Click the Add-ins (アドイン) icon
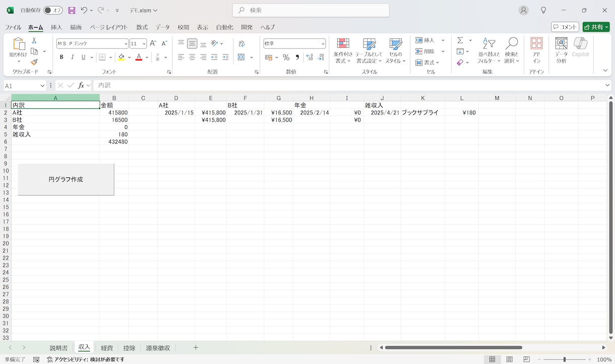The image size is (615, 364). 536,50
